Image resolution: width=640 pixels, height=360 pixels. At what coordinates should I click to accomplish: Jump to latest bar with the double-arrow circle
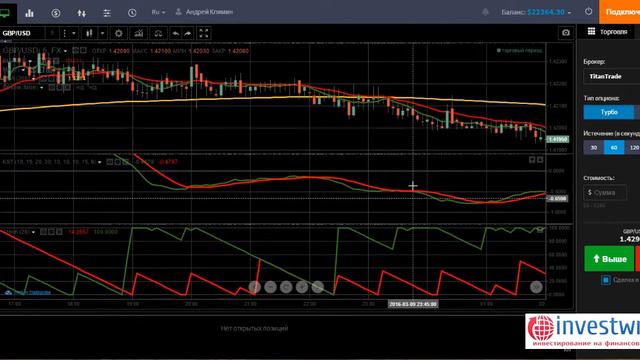(x=536, y=287)
